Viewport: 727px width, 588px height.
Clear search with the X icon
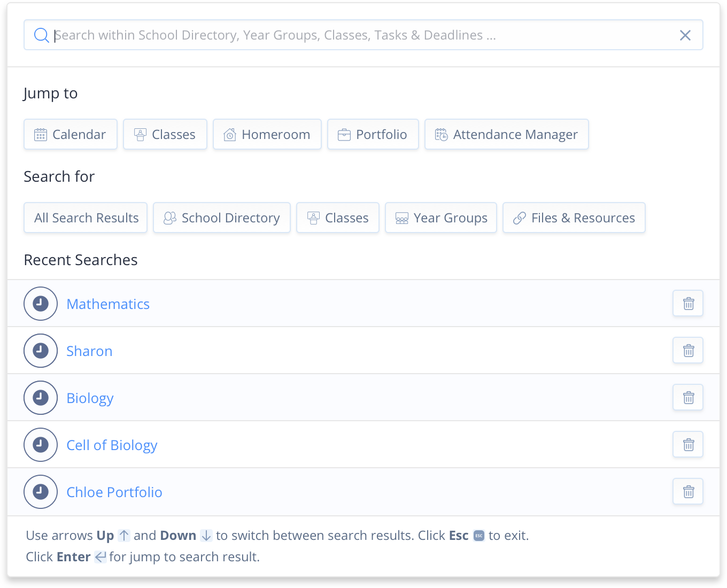(685, 35)
